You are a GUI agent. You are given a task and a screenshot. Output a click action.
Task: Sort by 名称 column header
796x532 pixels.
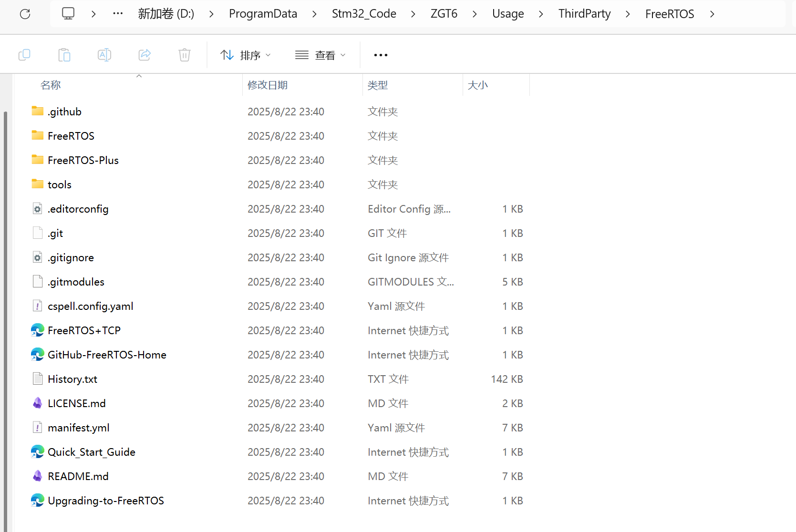click(x=51, y=85)
